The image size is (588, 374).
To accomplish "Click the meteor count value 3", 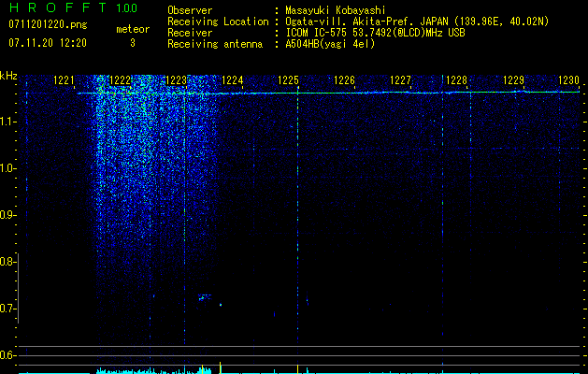I will click(133, 43).
